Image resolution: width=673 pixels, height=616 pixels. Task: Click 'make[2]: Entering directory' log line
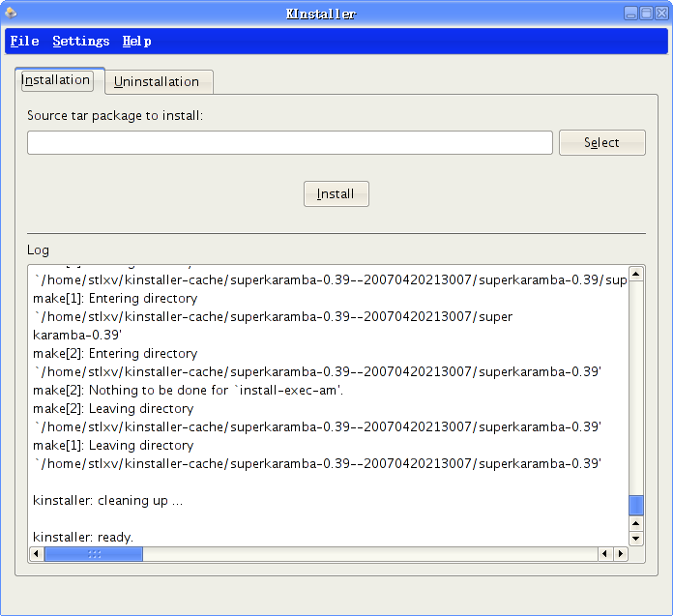coord(115,353)
